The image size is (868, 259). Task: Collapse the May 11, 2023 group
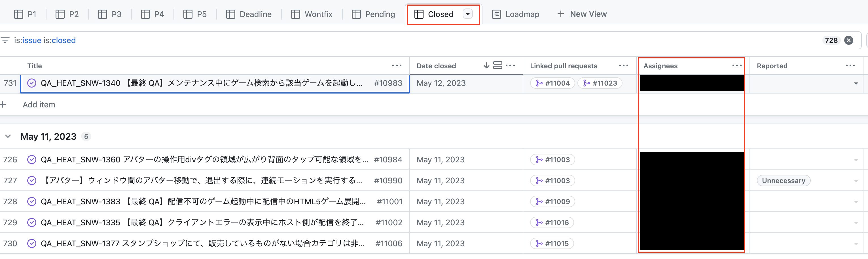coord(8,136)
